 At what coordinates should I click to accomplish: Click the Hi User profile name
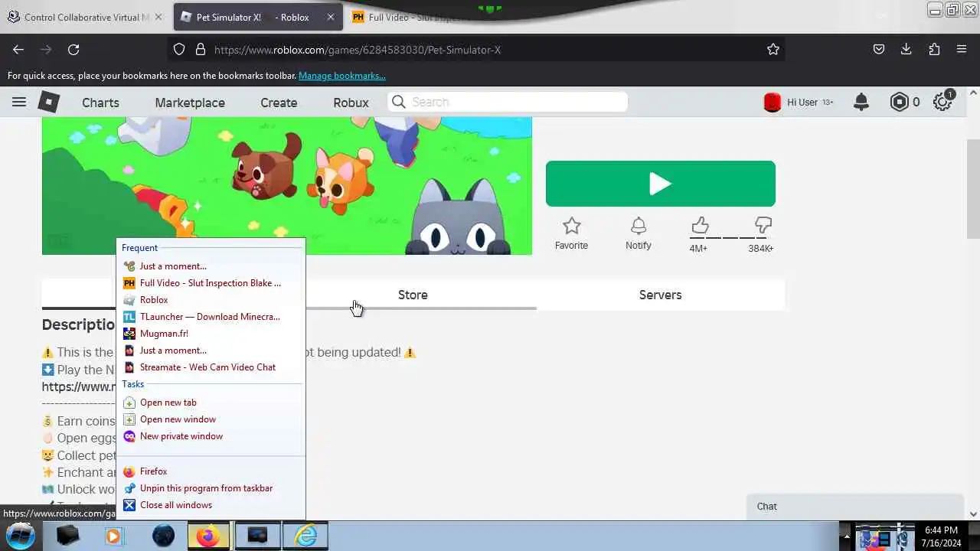(802, 102)
